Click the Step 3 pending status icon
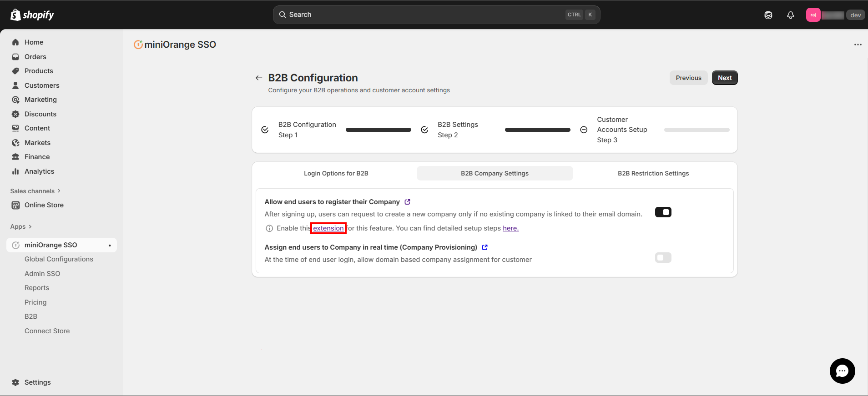868x396 pixels. pyautogui.click(x=584, y=130)
